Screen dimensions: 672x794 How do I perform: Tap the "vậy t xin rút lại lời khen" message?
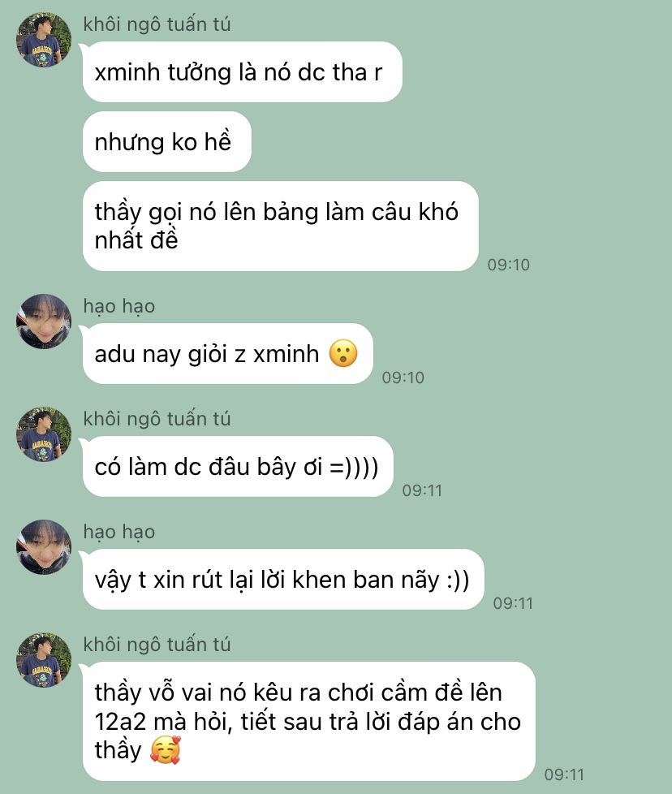coord(283,580)
